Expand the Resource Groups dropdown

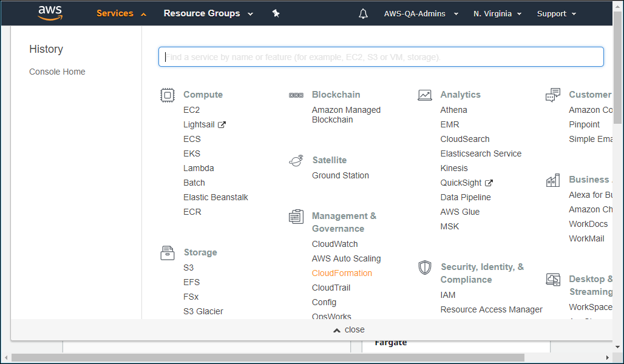pos(208,13)
